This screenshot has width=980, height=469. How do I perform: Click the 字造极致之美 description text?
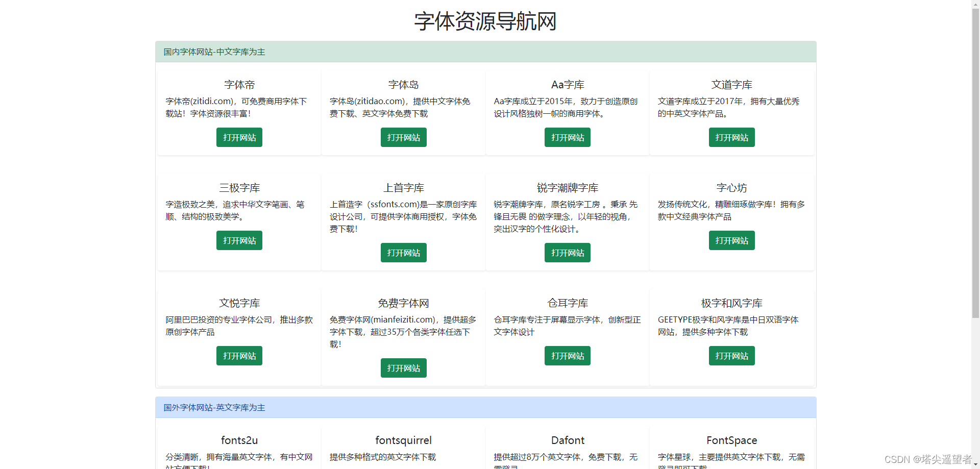(235, 210)
